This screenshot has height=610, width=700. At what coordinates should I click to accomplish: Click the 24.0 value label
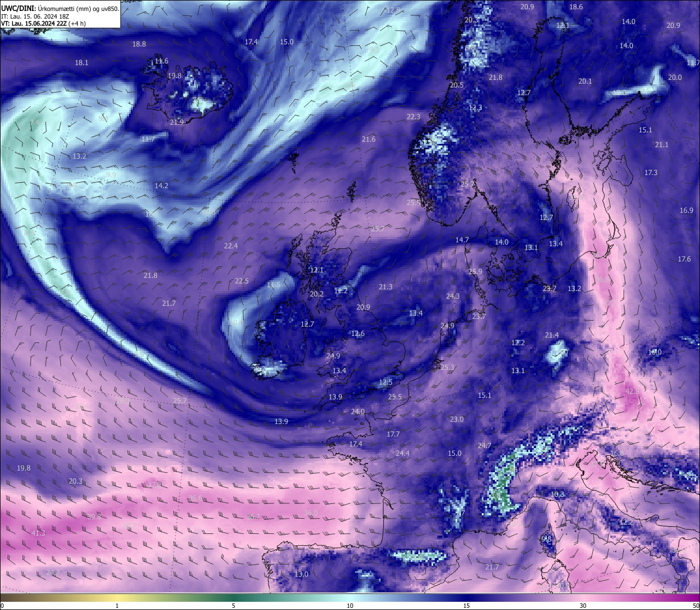click(358, 411)
